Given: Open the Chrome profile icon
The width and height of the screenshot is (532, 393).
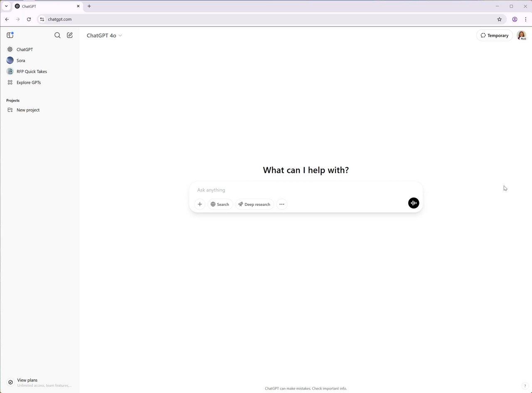Looking at the screenshot, I should pyautogui.click(x=515, y=19).
